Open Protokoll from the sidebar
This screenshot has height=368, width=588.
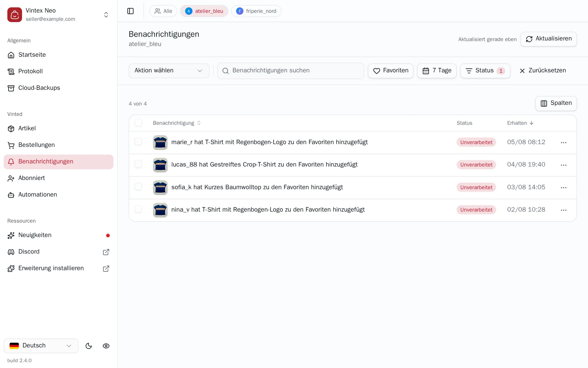pyautogui.click(x=58, y=71)
